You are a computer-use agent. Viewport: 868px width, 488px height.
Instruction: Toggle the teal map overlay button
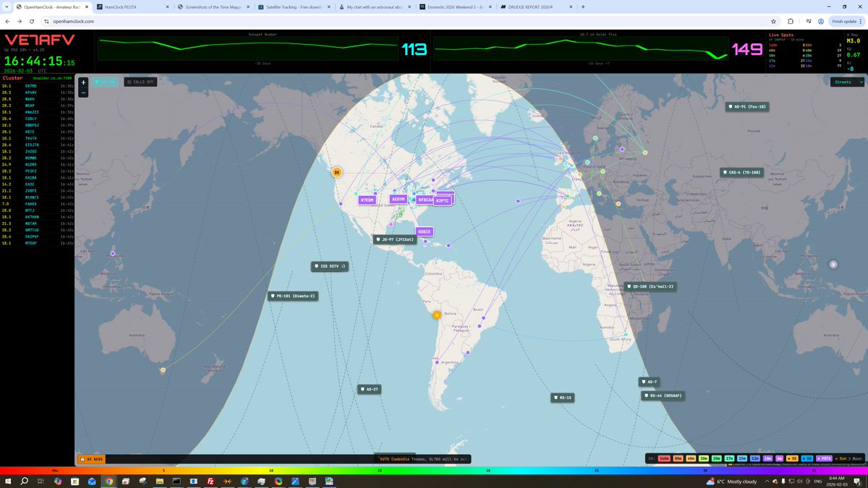pos(106,82)
